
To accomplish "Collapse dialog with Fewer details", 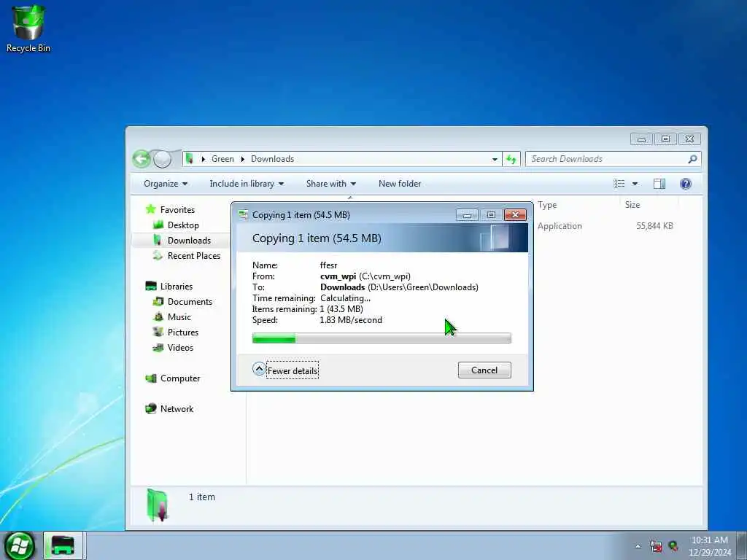I will 292,370.
